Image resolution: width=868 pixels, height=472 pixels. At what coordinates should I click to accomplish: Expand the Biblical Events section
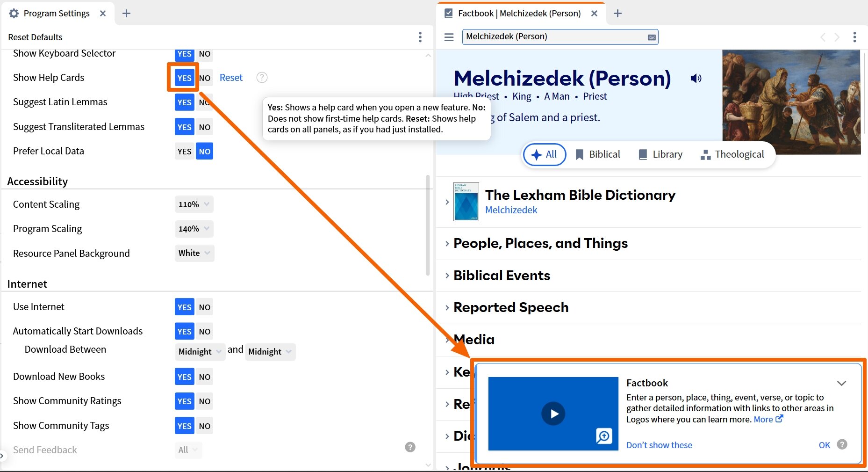[502, 276]
